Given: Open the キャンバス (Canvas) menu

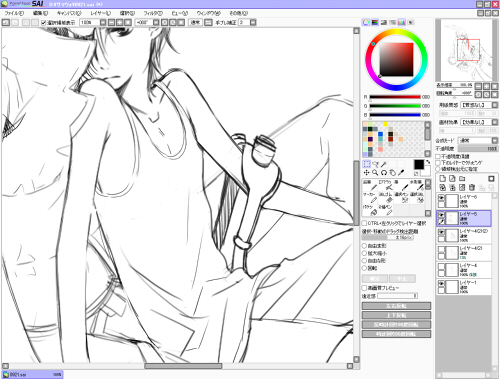Looking at the screenshot, I should pyautogui.click(x=69, y=13).
